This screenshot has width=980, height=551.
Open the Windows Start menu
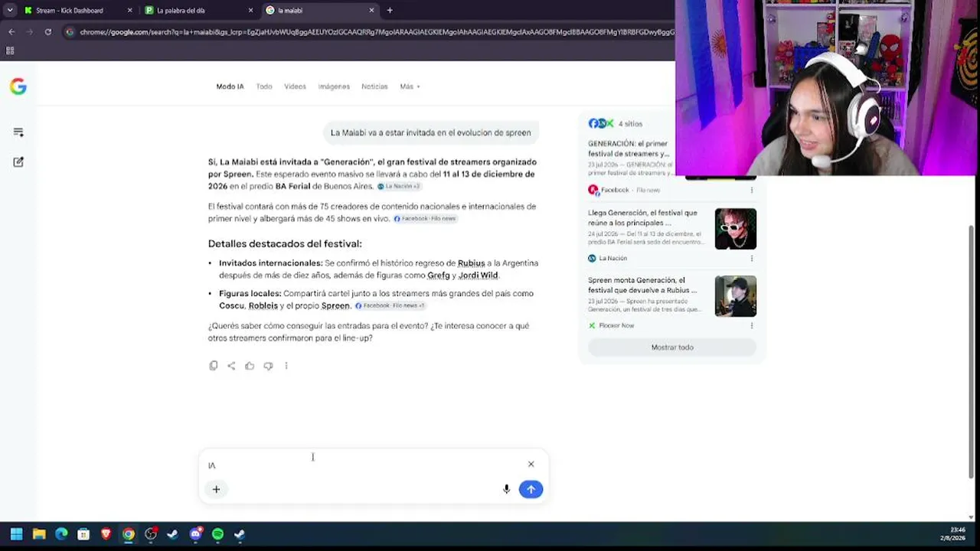17,534
